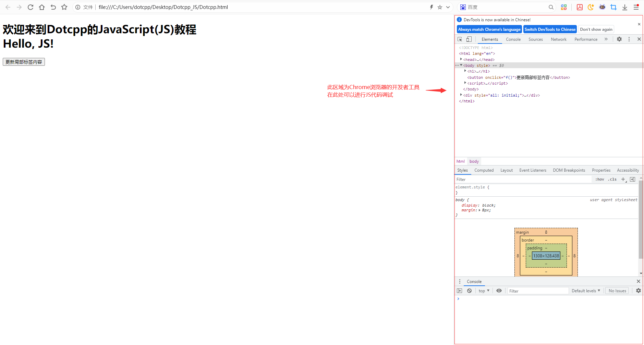Open the Default levels dropdown
The image size is (644, 345).
click(x=586, y=291)
